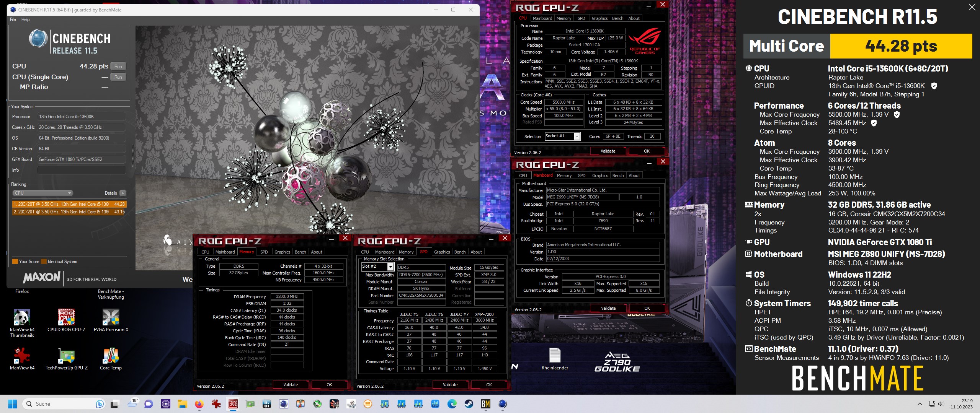Click DRAM Frequency value 3200.0 MHz

[x=287, y=296]
